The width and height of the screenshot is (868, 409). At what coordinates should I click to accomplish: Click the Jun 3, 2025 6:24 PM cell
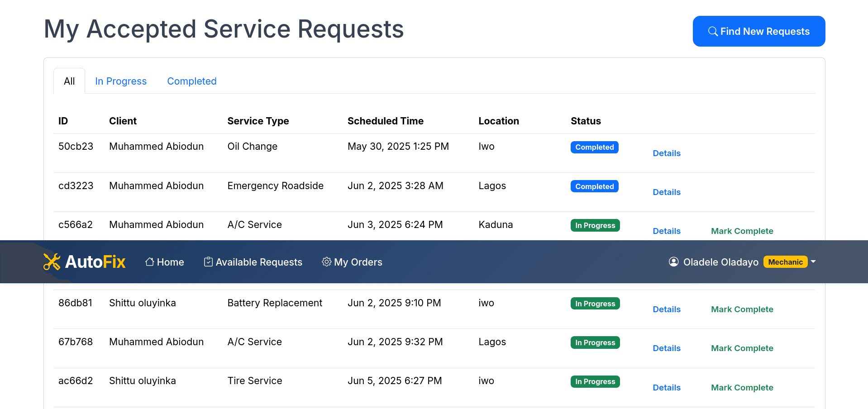pyautogui.click(x=395, y=225)
